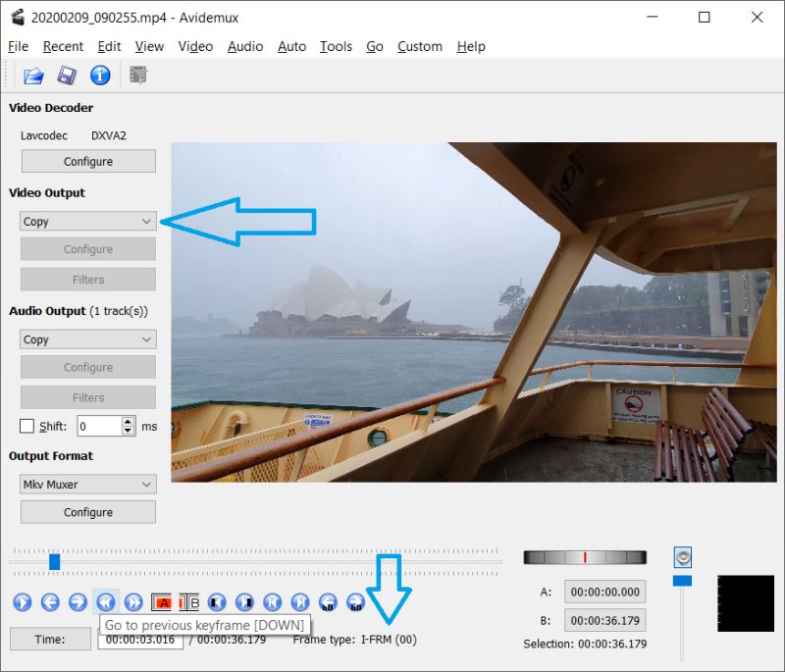This screenshot has width=785, height=672.
Task: Open the Audio Output format dropdown
Action: (87, 338)
